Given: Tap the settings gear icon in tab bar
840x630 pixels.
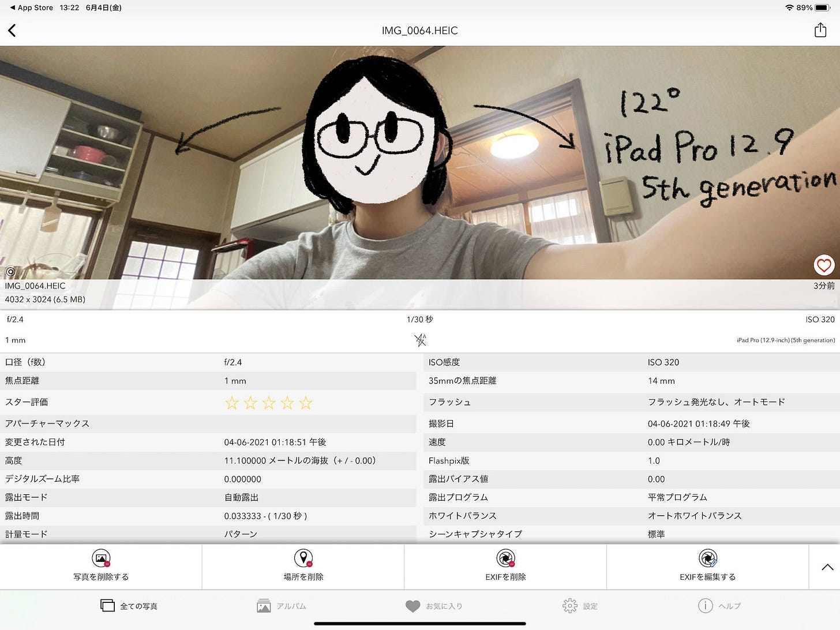Looking at the screenshot, I should 569,605.
